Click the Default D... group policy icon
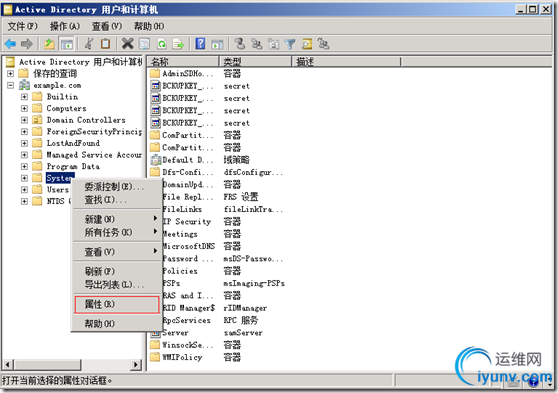Screen dimensions: 558x393 click(x=156, y=160)
